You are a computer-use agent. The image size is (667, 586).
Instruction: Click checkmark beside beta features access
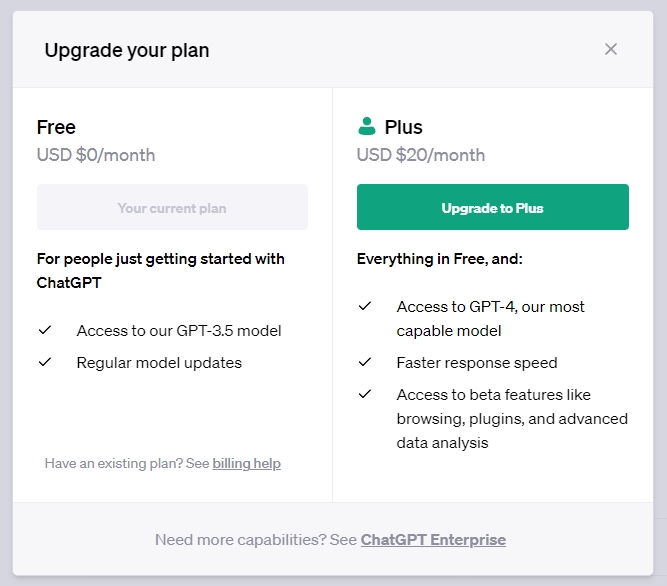point(365,394)
